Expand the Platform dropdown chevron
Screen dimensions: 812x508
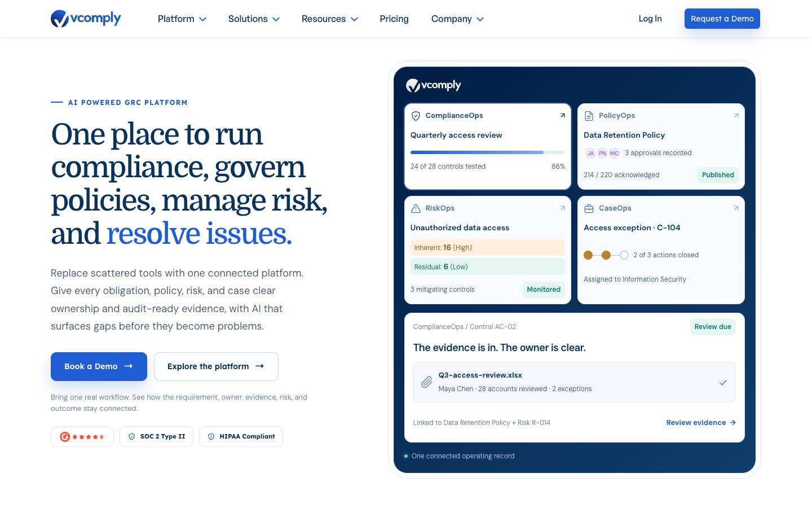(203, 19)
